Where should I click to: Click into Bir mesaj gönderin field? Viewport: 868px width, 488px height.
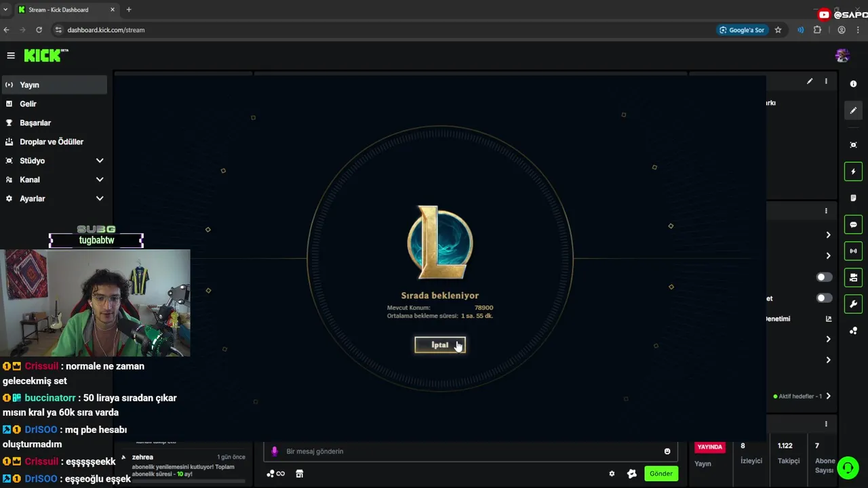tap(471, 451)
